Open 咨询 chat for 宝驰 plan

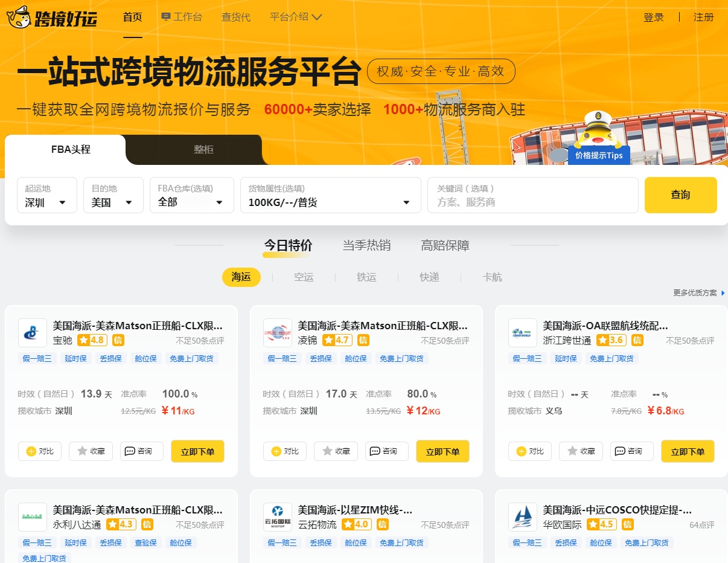(142, 451)
